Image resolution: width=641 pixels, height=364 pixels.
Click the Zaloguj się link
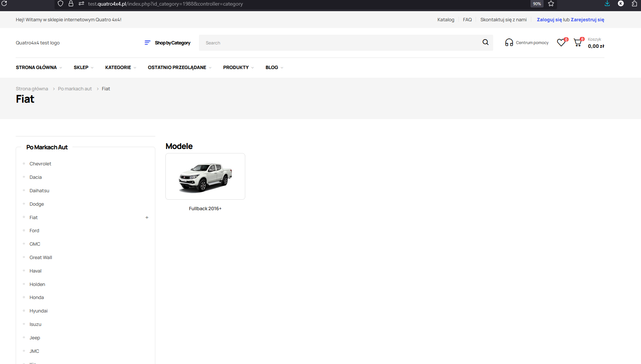[549, 20]
